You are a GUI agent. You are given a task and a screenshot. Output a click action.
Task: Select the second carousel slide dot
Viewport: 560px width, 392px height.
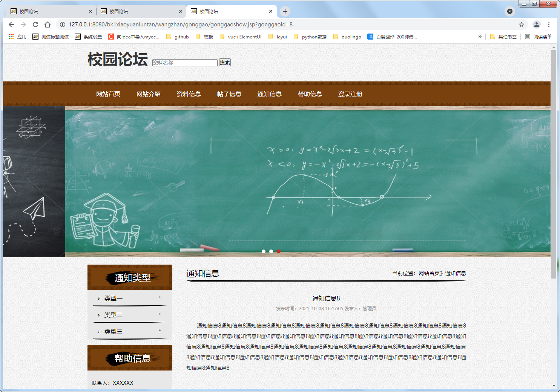click(271, 251)
